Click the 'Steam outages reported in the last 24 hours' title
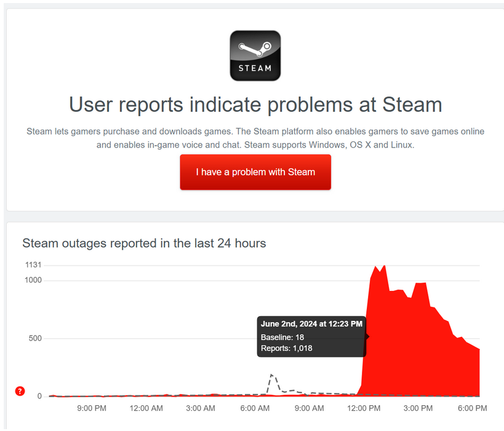Viewport: 504px width, 431px height. pos(144,243)
